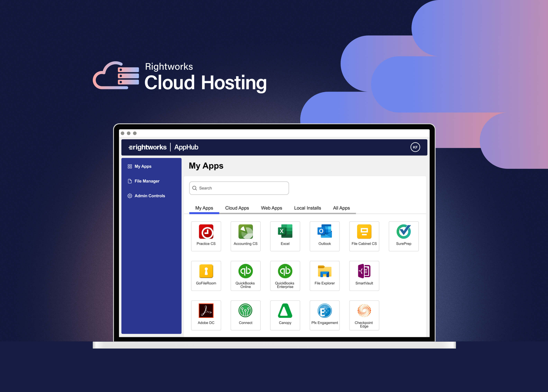Launch the Connect app
The width and height of the screenshot is (548, 392).
tap(246, 315)
